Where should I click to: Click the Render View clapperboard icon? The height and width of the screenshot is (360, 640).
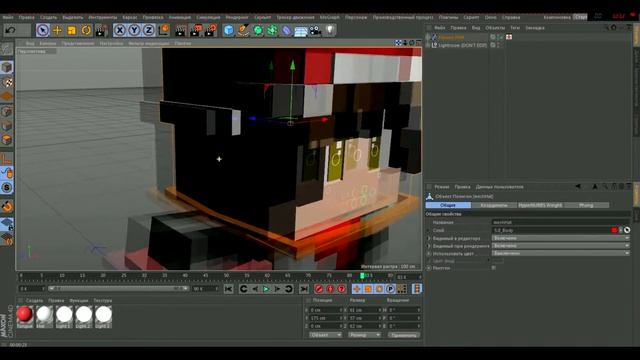180,30
